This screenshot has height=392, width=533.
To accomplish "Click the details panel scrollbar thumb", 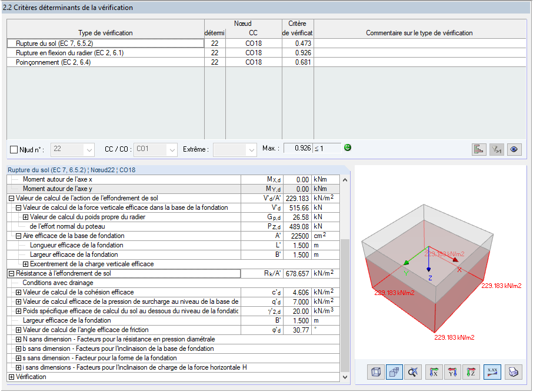I will (345, 305).
